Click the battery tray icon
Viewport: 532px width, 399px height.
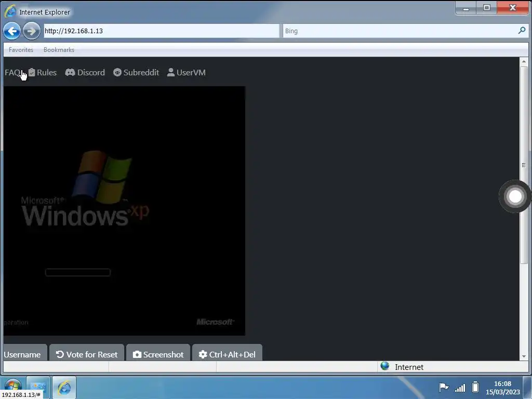coord(475,387)
